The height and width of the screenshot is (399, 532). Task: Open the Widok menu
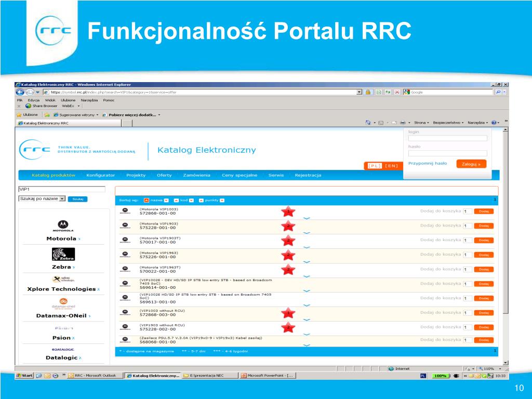click(x=50, y=100)
